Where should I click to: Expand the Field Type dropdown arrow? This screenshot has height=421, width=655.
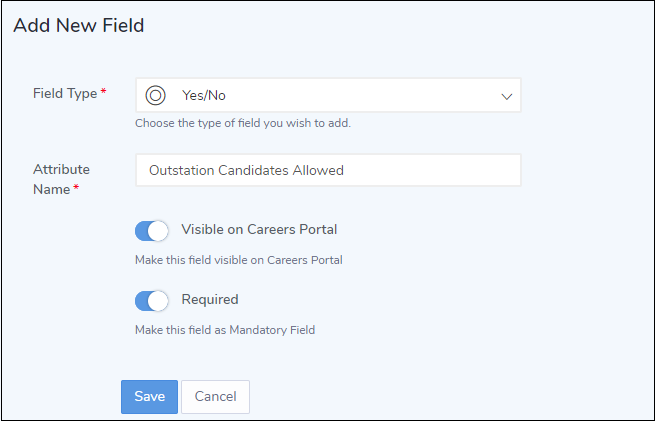[506, 96]
